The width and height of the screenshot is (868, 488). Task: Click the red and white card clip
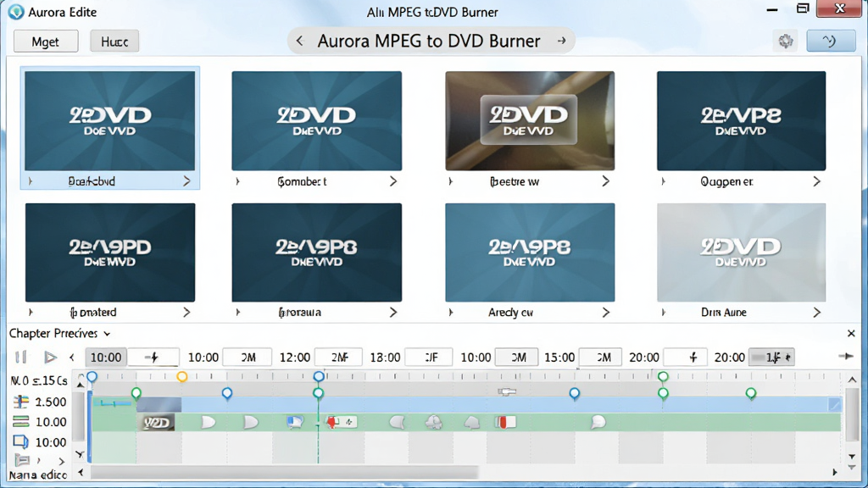point(505,423)
